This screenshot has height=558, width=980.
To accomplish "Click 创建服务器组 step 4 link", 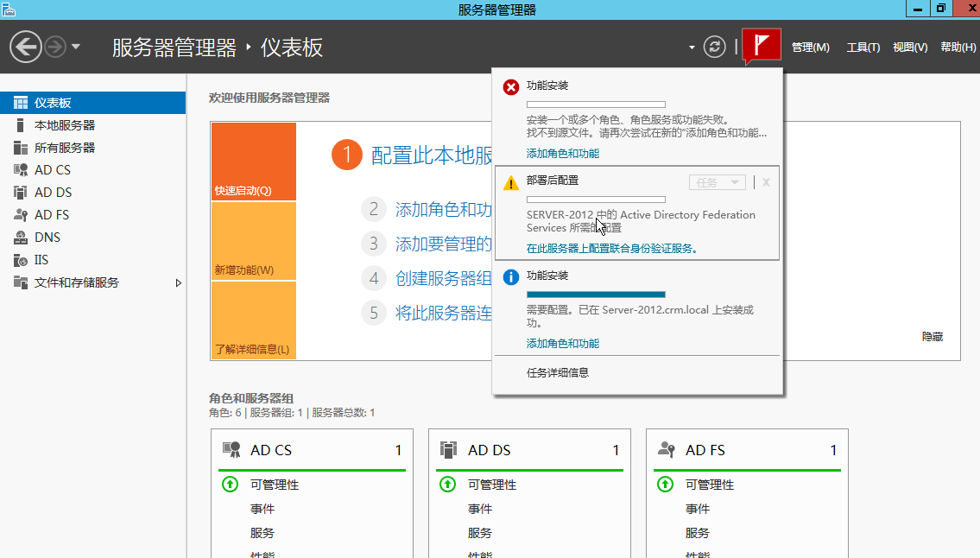I will click(443, 278).
